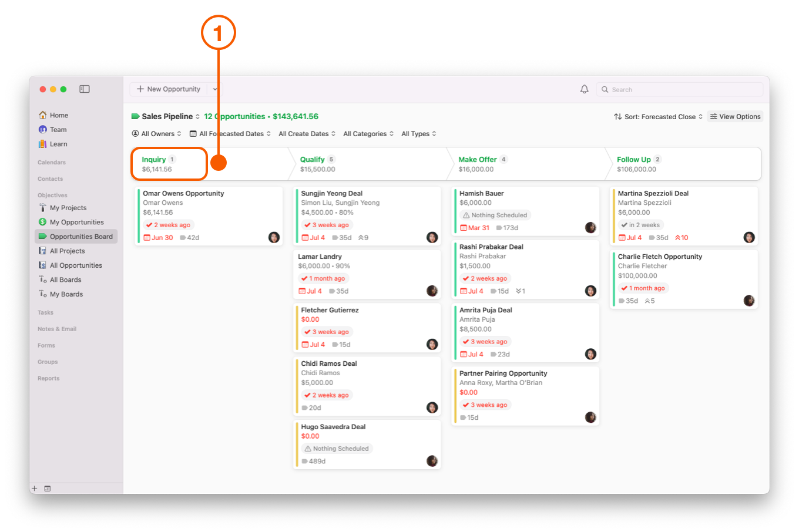799x532 pixels.
Task: Open Sort: Forecasted Close dropdown
Action: pyautogui.click(x=658, y=117)
